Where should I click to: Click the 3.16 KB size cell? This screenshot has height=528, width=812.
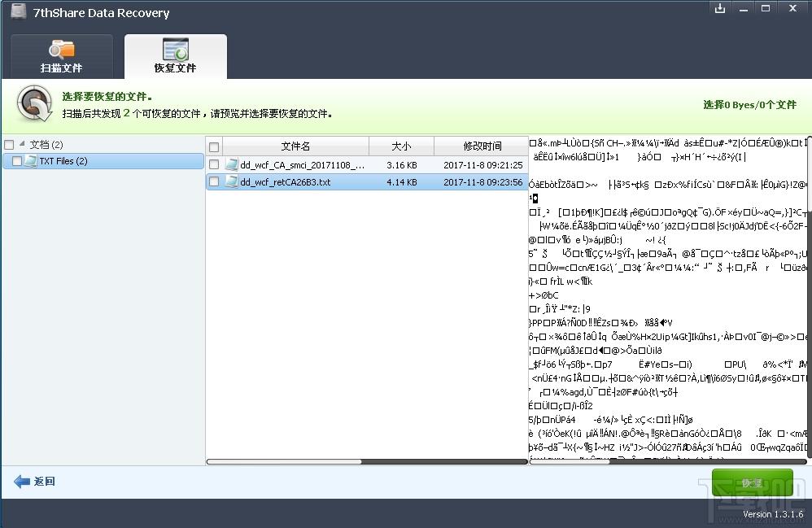(402, 165)
